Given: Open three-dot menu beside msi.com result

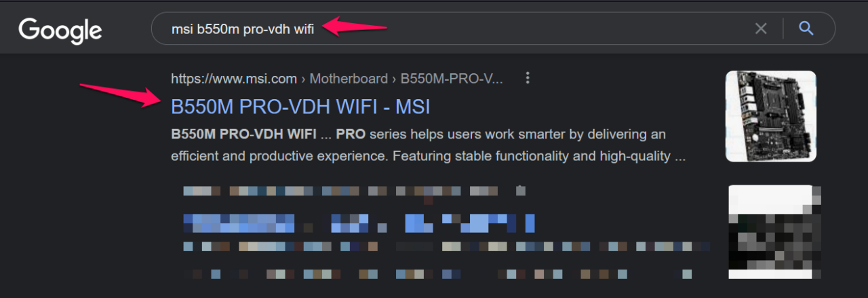Looking at the screenshot, I should 528,79.
